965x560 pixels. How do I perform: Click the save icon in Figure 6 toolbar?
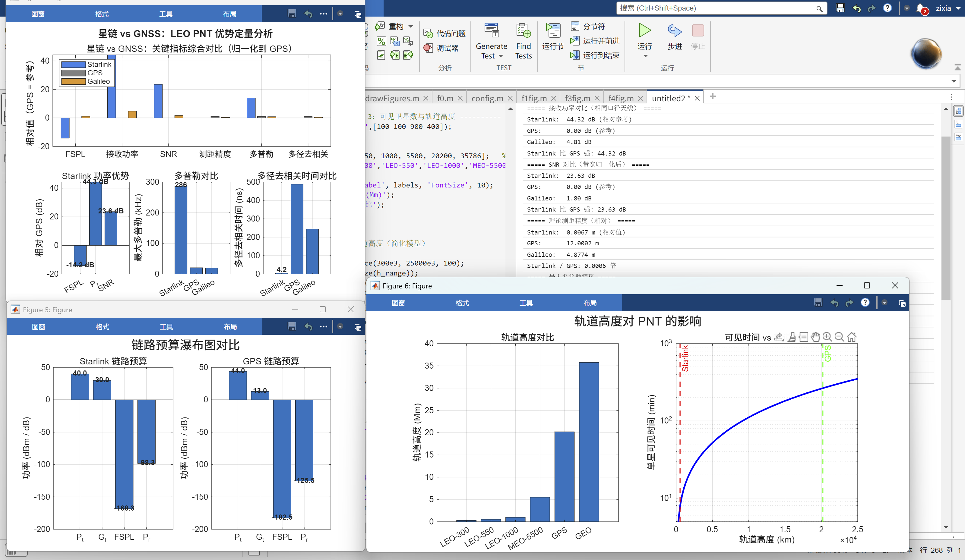(x=818, y=303)
